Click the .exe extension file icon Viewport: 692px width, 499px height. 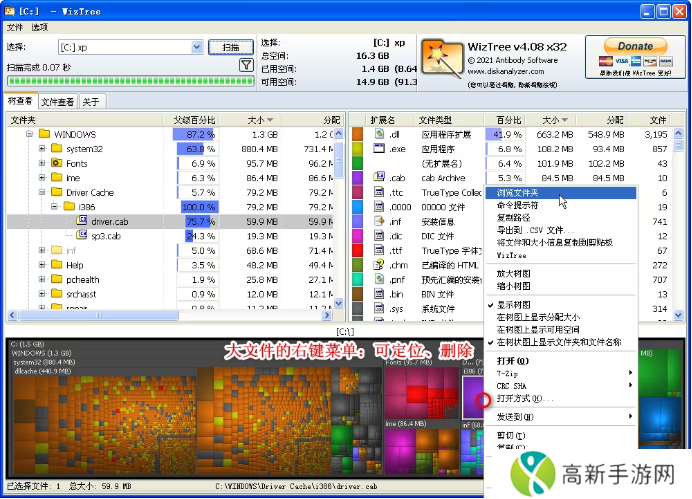click(x=380, y=148)
